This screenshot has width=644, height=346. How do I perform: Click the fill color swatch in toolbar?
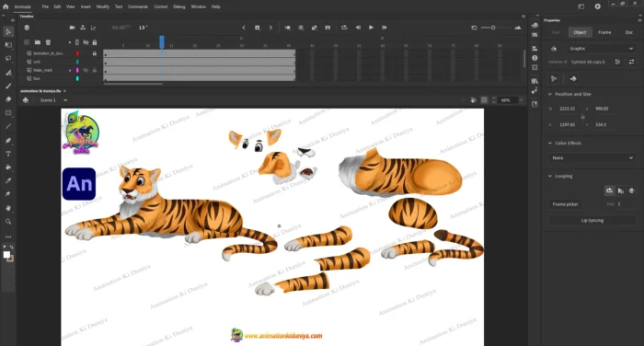pyautogui.click(x=6, y=255)
